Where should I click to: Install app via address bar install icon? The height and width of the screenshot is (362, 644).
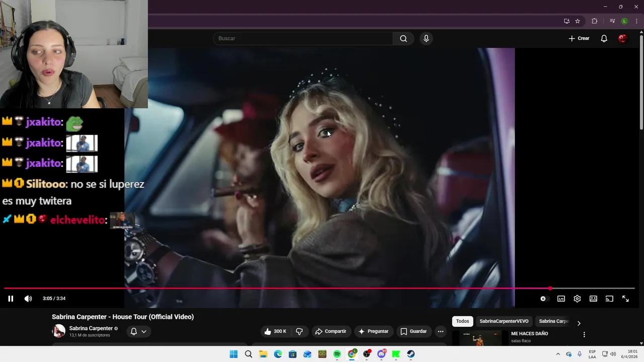coord(567,21)
